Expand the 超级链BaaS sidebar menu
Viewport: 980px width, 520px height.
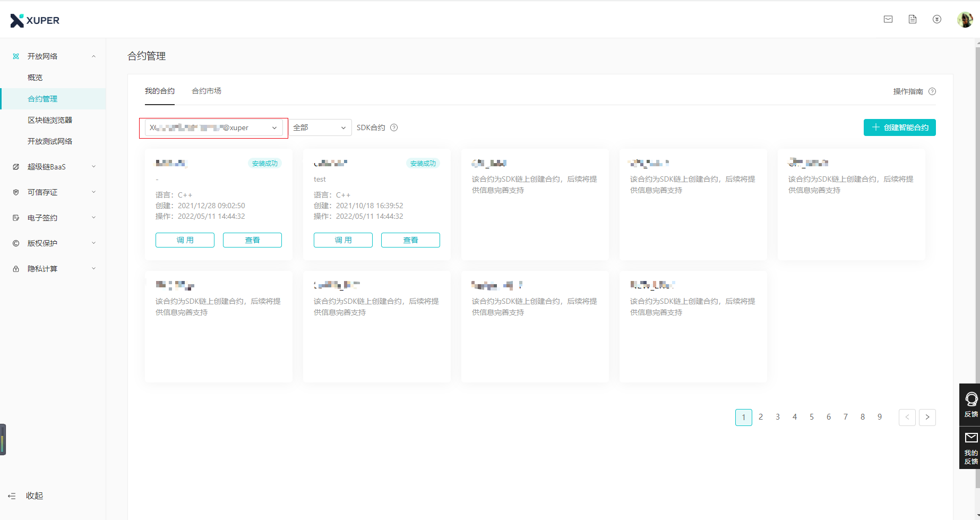tap(53, 167)
